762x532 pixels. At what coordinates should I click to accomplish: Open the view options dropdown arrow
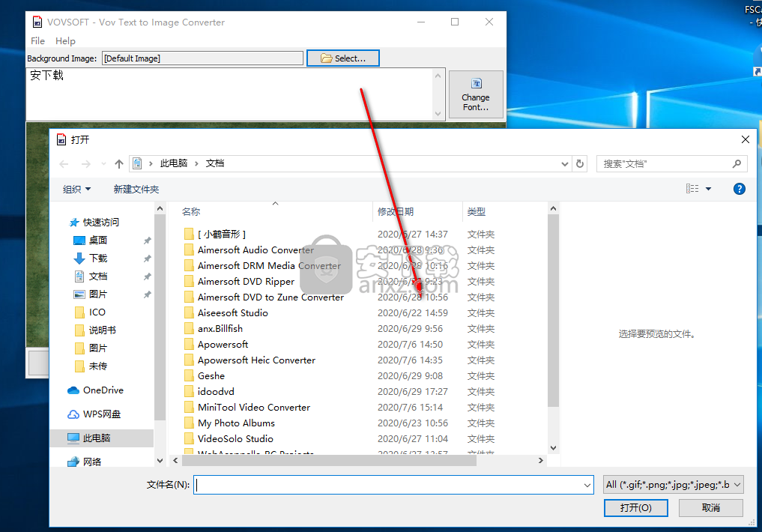(709, 189)
